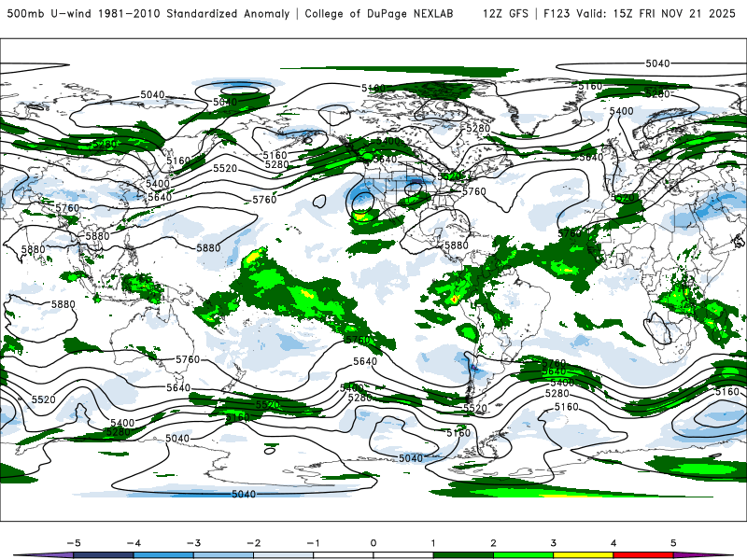Click the '-2' color scale label
The height and width of the screenshot is (560, 747).
(x=253, y=543)
